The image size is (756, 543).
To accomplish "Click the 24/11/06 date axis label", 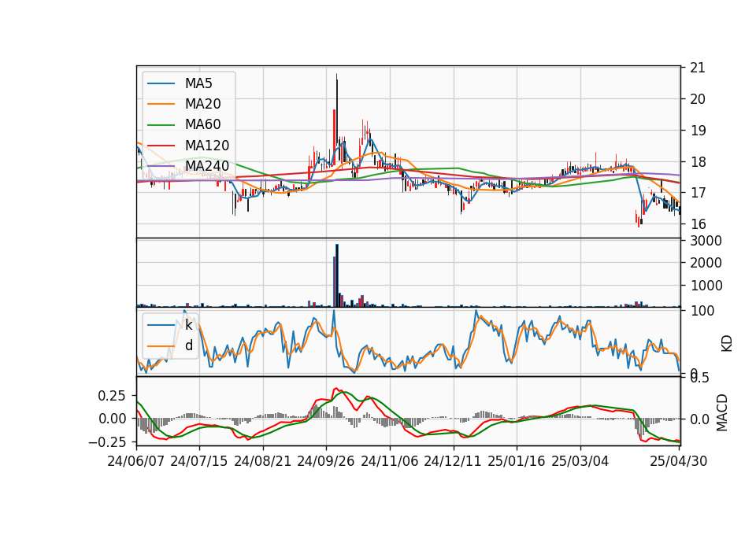I will (x=390, y=462).
